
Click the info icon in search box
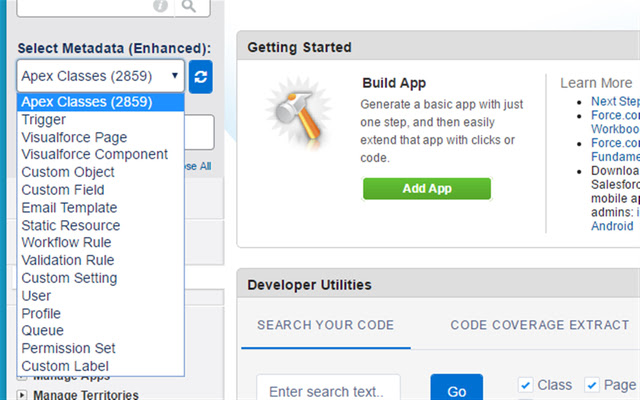click(x=160, y=7)
